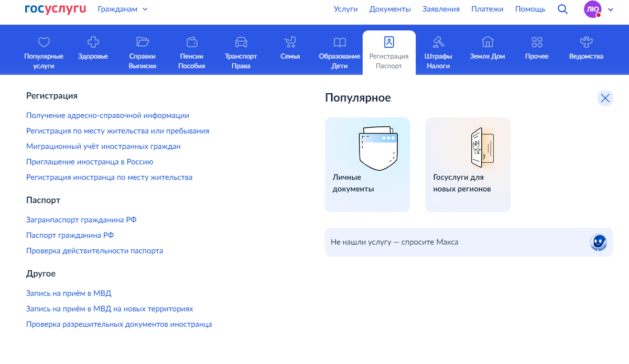Open the Помощь menu item
Viewport: 629px width, 364px height.
click(x=530, y=9)
